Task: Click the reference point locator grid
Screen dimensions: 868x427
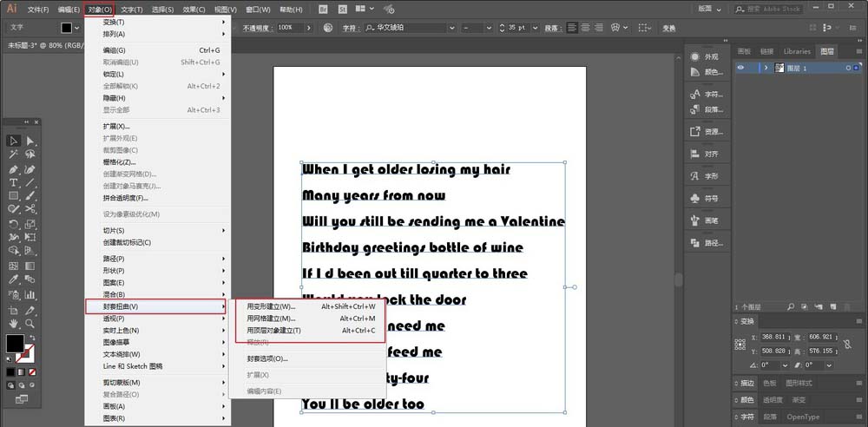Action: pos(740,344)
